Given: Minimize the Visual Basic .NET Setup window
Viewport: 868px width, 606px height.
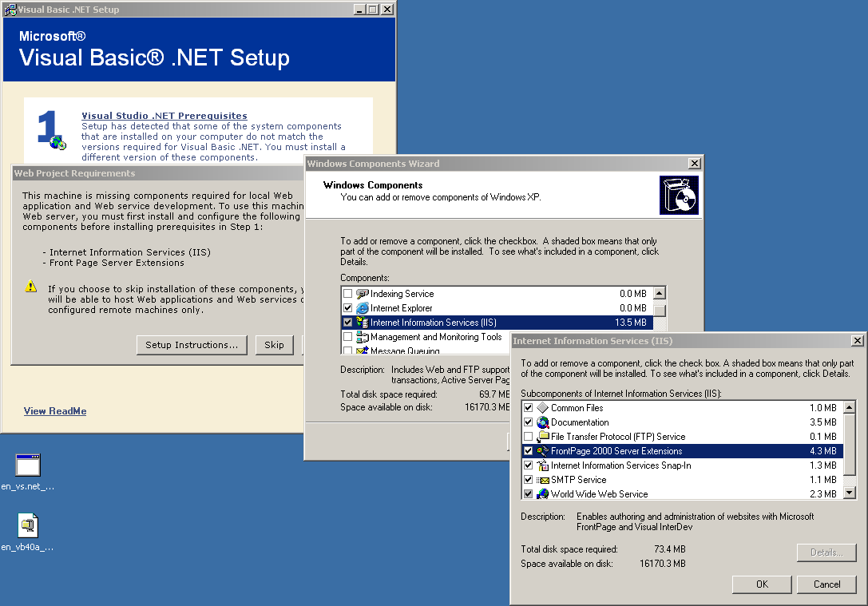Looking at the screenshot, I should tap(359, 10).
